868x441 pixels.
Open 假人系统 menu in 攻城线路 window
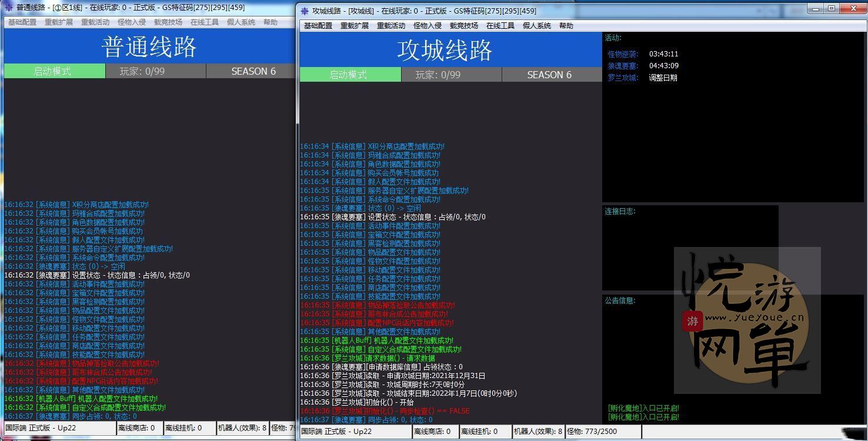(x=537, y=26)
